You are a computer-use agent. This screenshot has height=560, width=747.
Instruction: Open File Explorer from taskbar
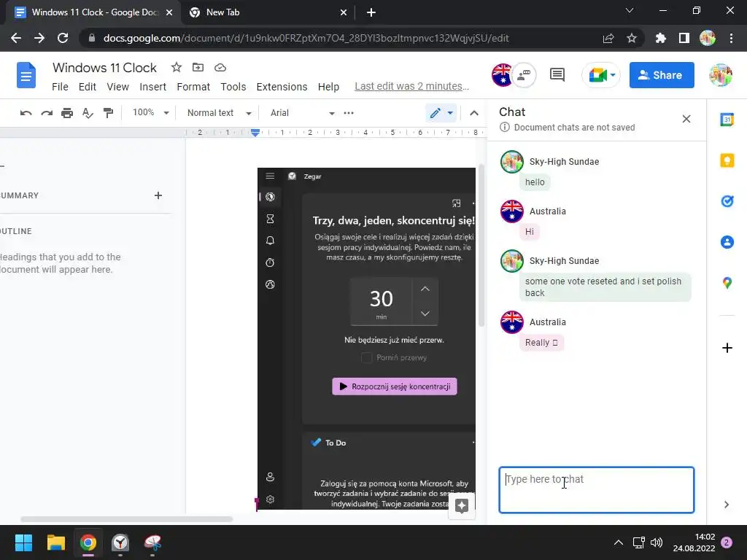pyautogui.click(x=55, y=542)
